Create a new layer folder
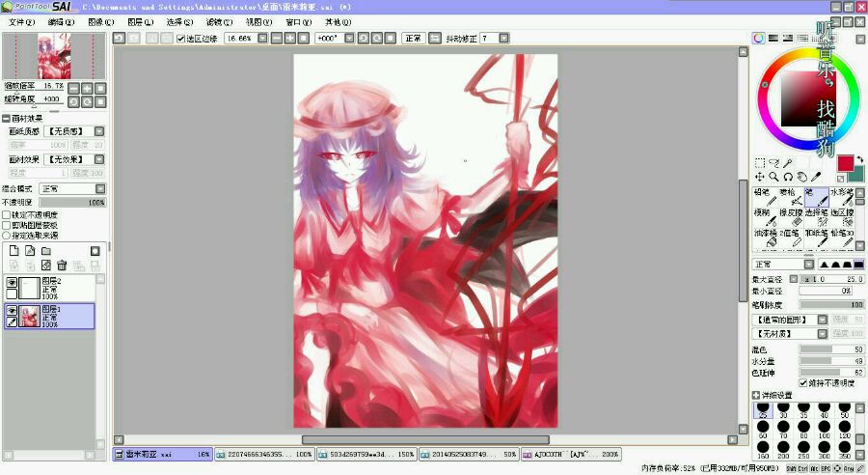 pyautogui.click(x=46, y=250)
